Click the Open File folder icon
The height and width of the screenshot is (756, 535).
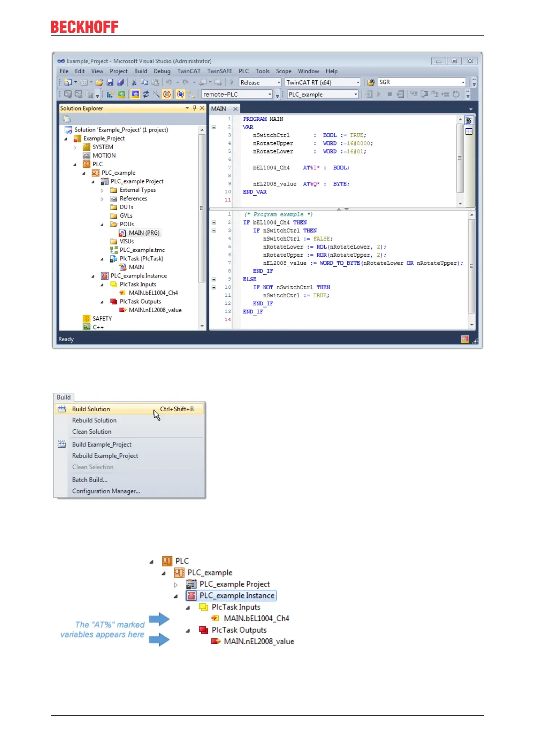pyautogui.click(x=99, y=82)
